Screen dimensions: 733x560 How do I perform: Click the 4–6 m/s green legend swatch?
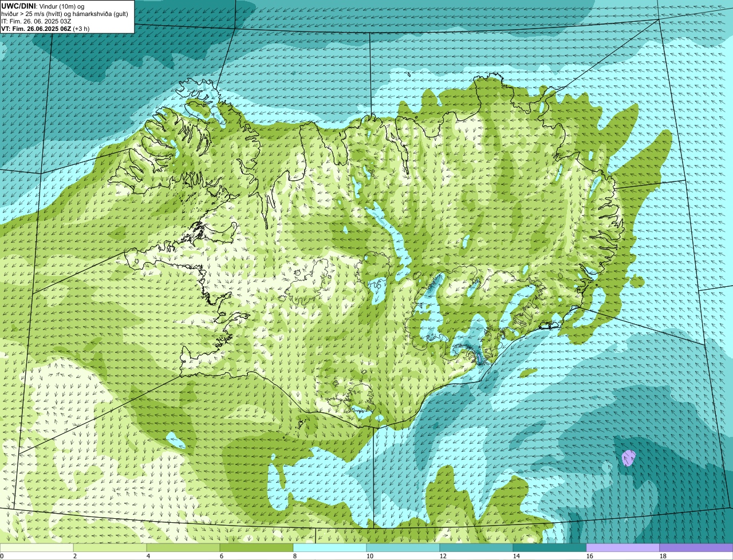pyautogui.click(x=183, y=548)
